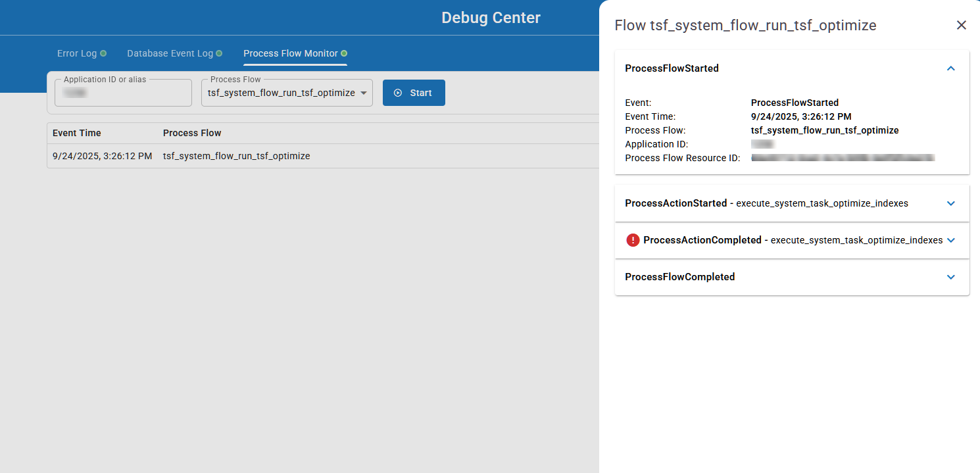Click the Process Flow column header
The width and height of the screenshot is (980, 473).
click(x=192, y=133)
